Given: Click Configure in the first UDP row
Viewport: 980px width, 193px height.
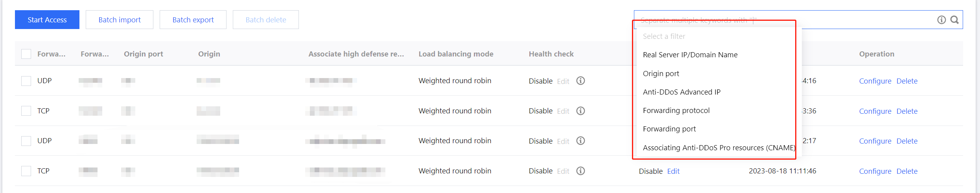Looking at the screenshot, I should pyautogui.click(x=875, y=81).
